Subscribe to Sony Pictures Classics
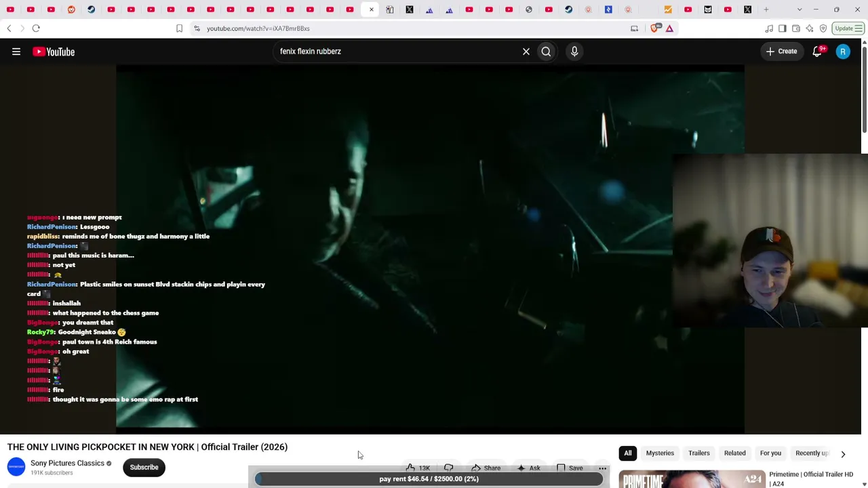 (144, 467)
